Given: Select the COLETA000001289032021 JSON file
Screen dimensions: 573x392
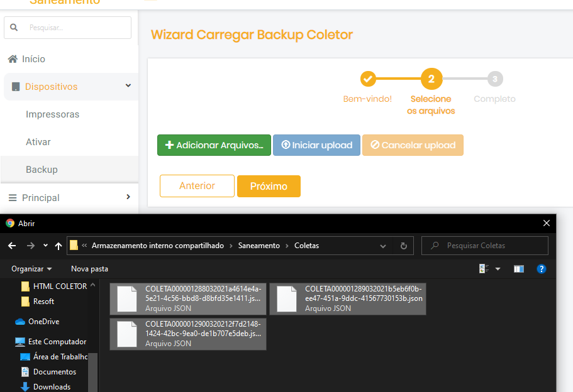Looking at the screenshot, I should tap(348, 298).
